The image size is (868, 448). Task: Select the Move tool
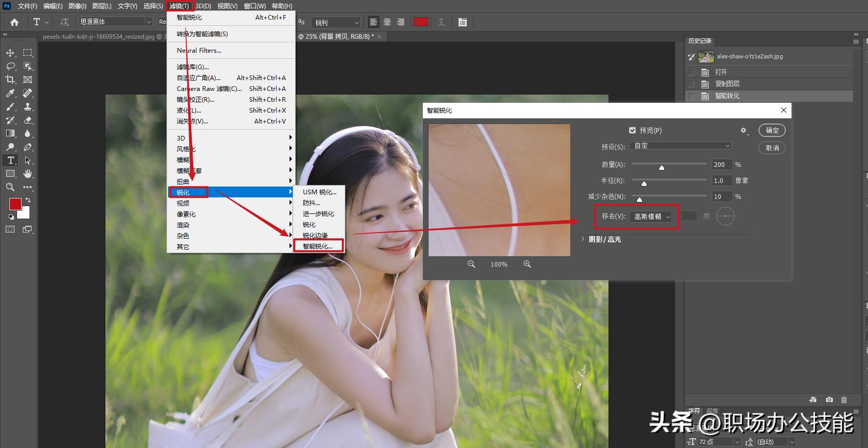point(10,53)
